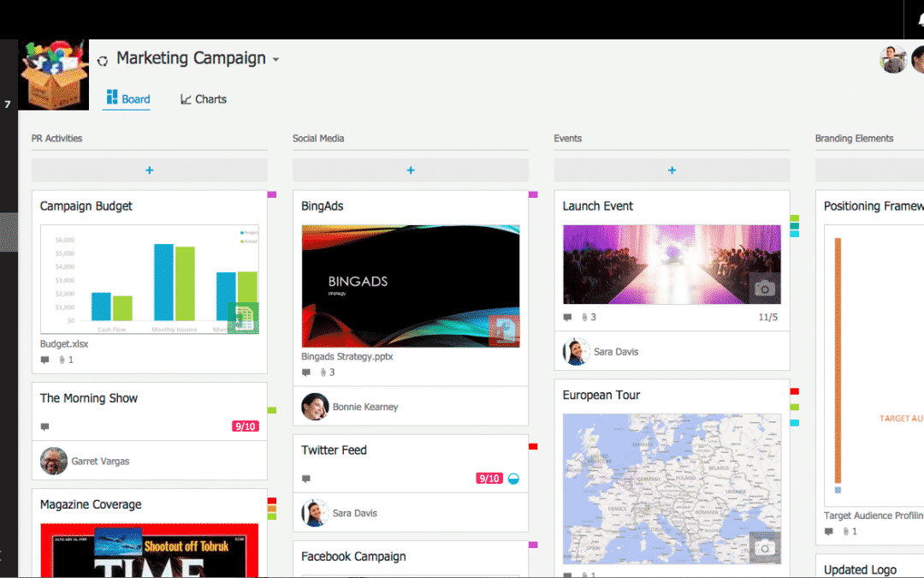Click the spreadsheet file icon on Budget chart
Image resolution: width=924 pixels, height=578 pixels.
point(243,318)
